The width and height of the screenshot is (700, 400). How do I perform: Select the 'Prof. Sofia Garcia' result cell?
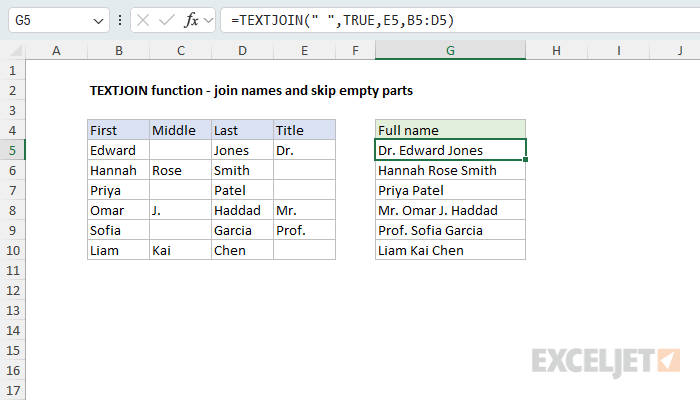click(450, 230)
